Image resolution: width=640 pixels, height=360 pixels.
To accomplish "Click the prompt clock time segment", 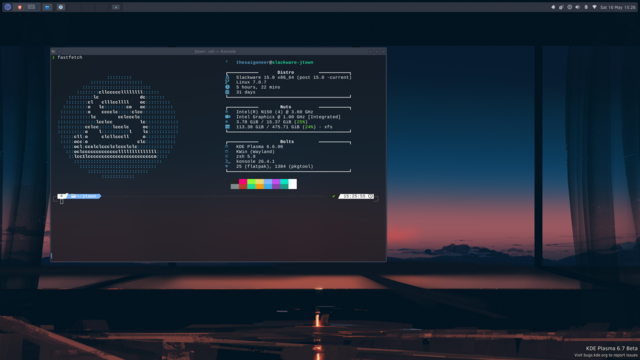I will [x=356, y=196].
